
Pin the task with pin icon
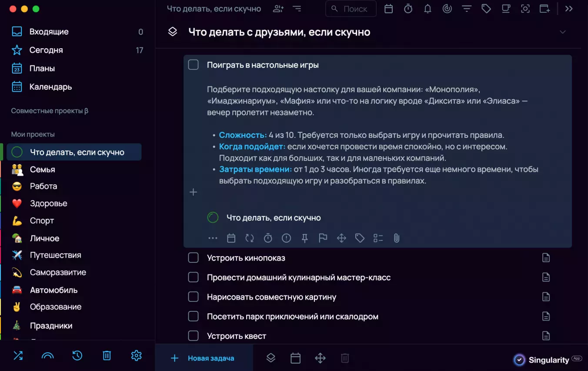click(304, 238)
